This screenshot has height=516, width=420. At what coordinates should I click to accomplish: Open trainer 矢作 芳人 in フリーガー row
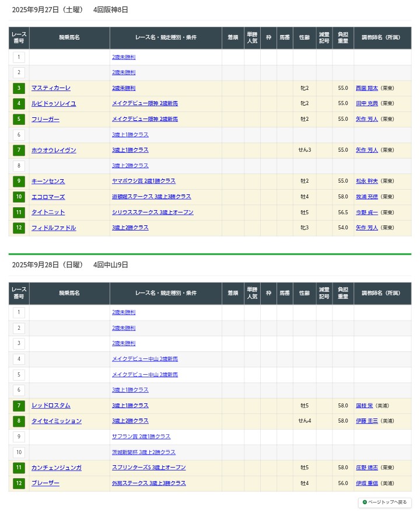[367, 119]
